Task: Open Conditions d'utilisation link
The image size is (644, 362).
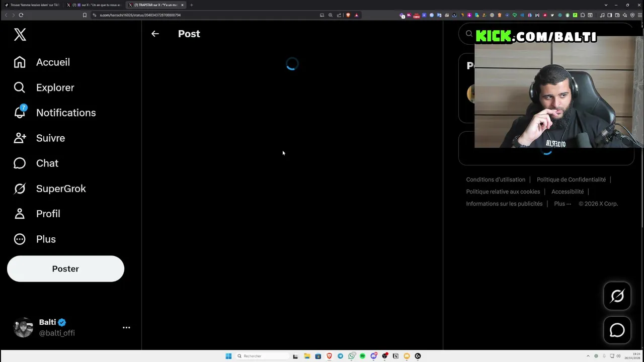Action: [496, 179]
